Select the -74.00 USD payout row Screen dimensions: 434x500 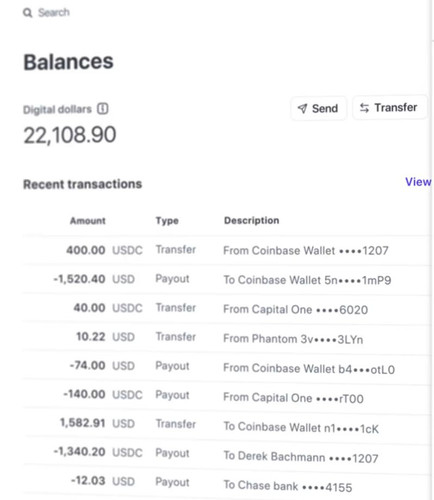(x=227, y=367)
